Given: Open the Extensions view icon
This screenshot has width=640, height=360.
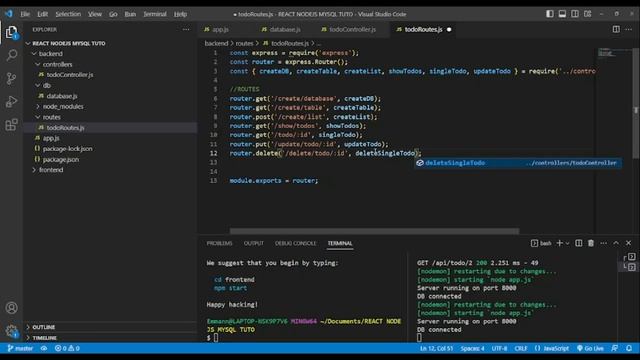Looking at the screenshot, I should [11, 124].
